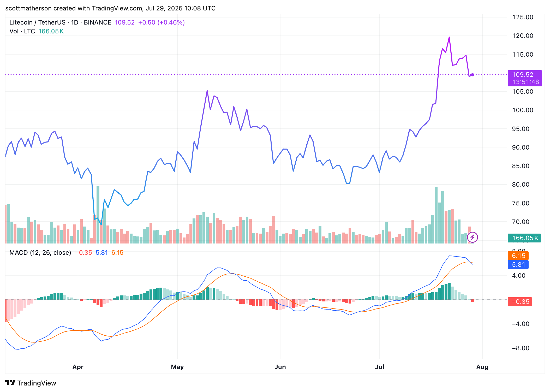This screenshot has height=392, width=550.
Task: Click the 120.00 price axis label
Action: [523, 36]
